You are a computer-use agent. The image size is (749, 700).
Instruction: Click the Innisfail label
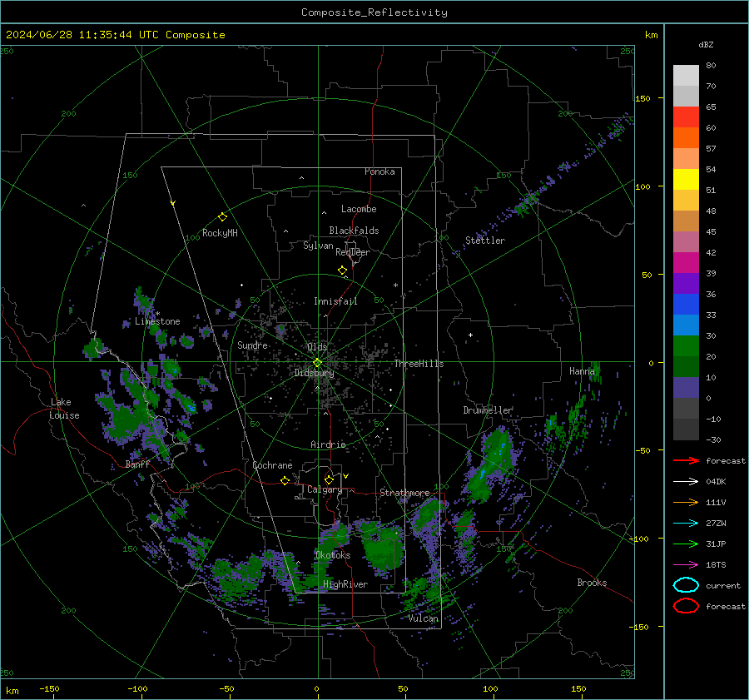pyautogui.click(x=335, y=301)
